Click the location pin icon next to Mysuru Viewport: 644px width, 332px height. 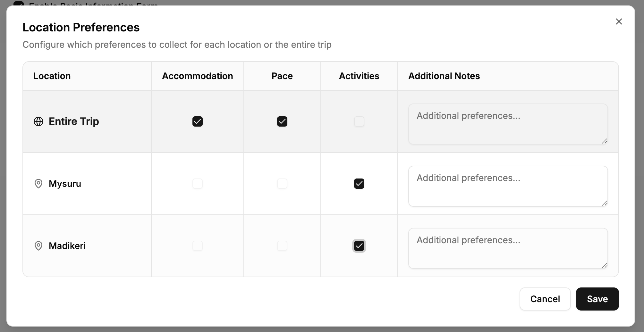click(x=38, y=184)
